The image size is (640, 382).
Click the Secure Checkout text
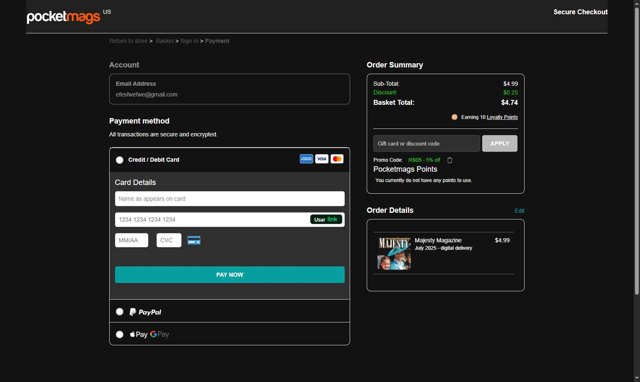pos(580,12)
